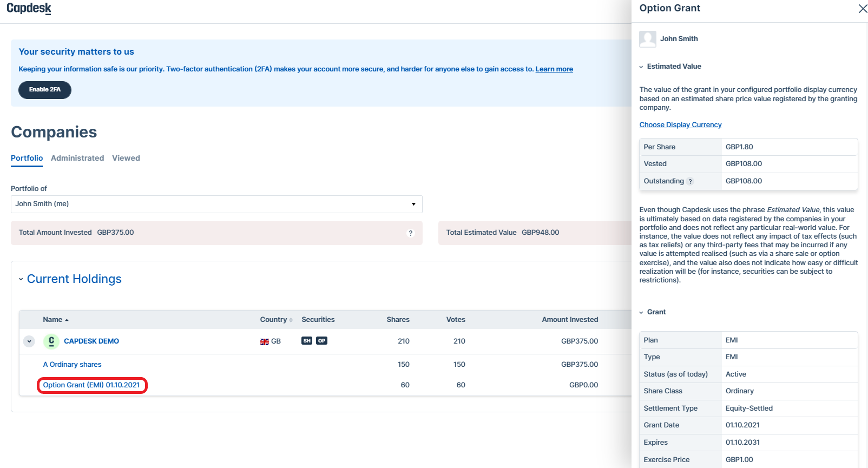Switch to the Administrated tab
This screenshot has width=868, height=468.
tap(77, 158)
